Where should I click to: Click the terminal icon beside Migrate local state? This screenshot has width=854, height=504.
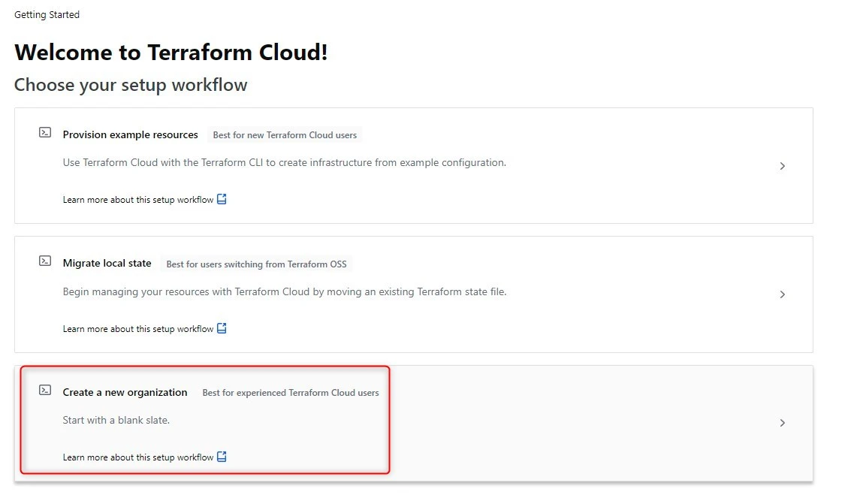(x=45, y=261)
